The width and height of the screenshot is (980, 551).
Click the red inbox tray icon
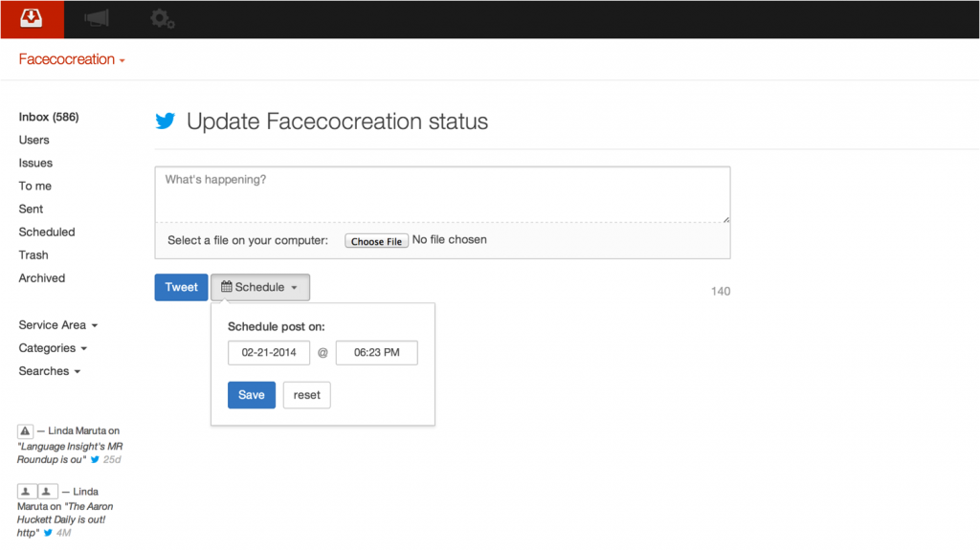32,18
